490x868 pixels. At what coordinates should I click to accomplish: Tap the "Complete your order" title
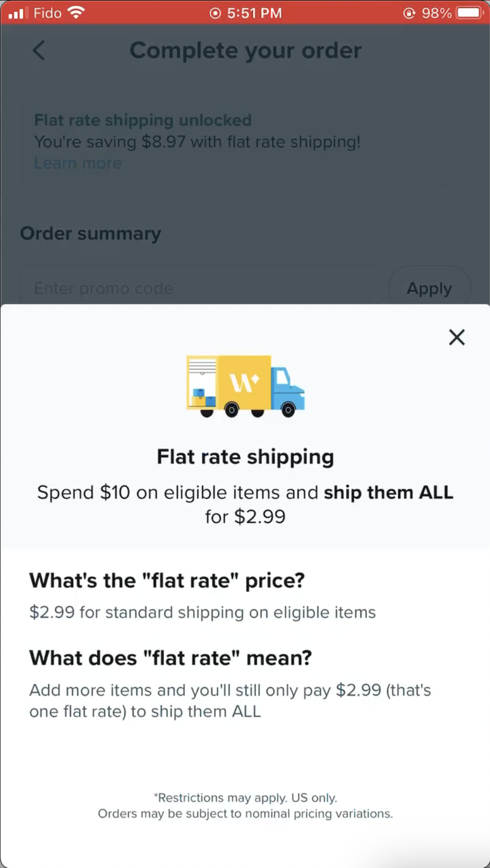click(x=246, y=51)
